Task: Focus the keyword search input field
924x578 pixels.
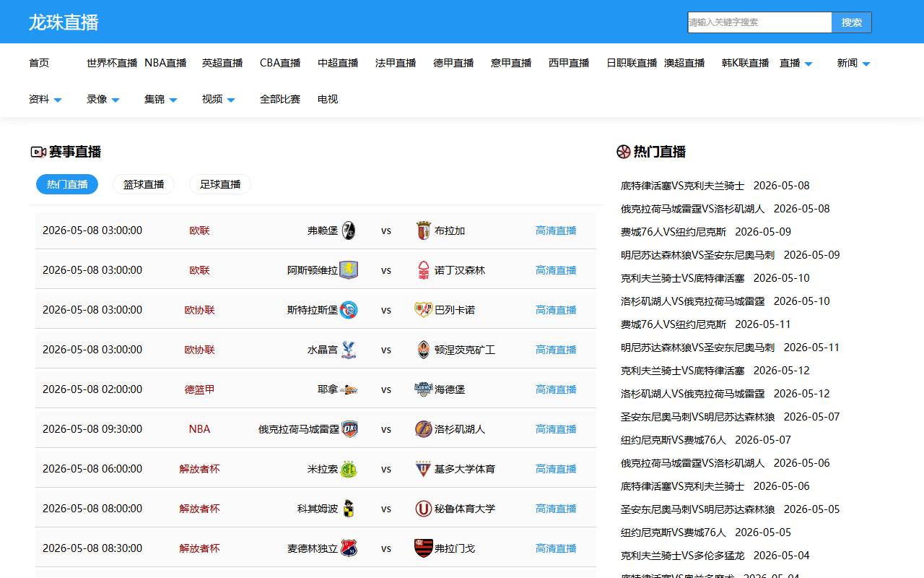Action: tap(759, 22)
